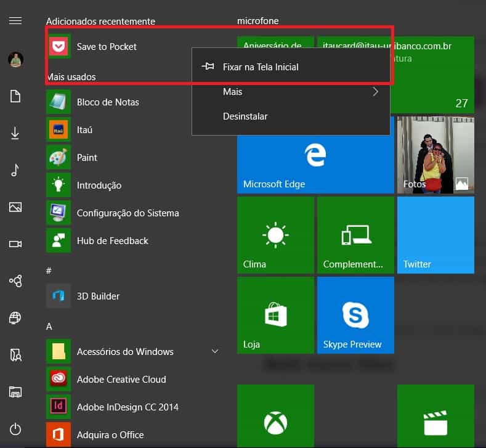Open HomeGroup sharing icon in sidebar

point(15,281)
